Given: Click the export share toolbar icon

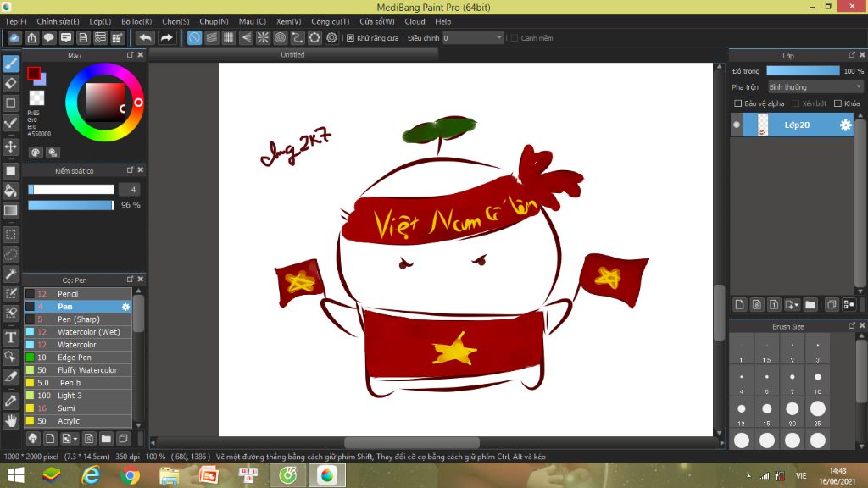Looking at the screenshot, I should click(x=31, y=37).
